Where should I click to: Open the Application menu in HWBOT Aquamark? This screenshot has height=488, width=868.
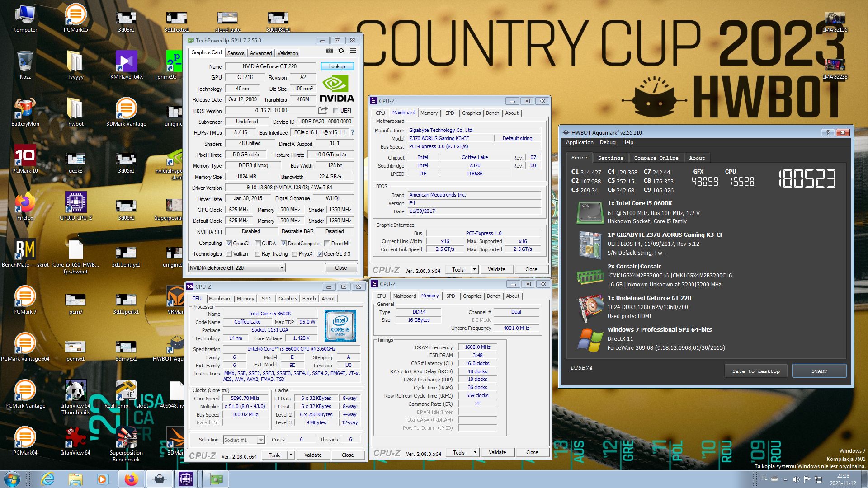(580, 142)
